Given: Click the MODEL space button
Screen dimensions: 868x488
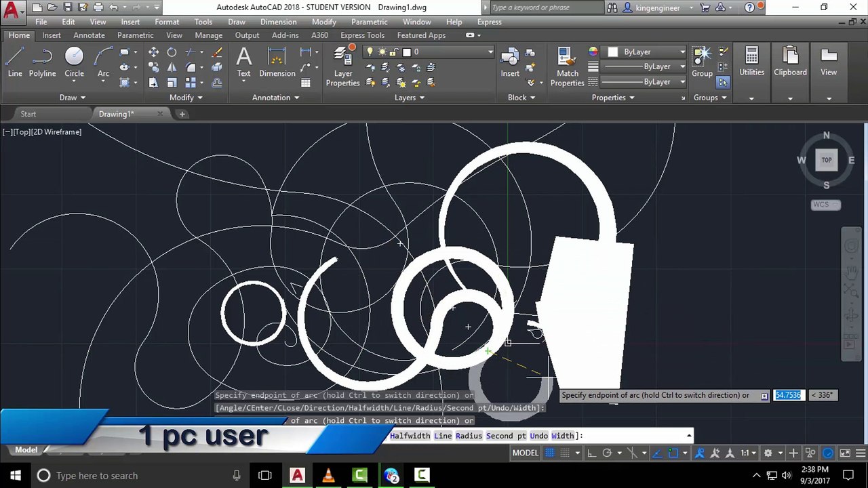Looking at the screenshot, I should 525,453.
